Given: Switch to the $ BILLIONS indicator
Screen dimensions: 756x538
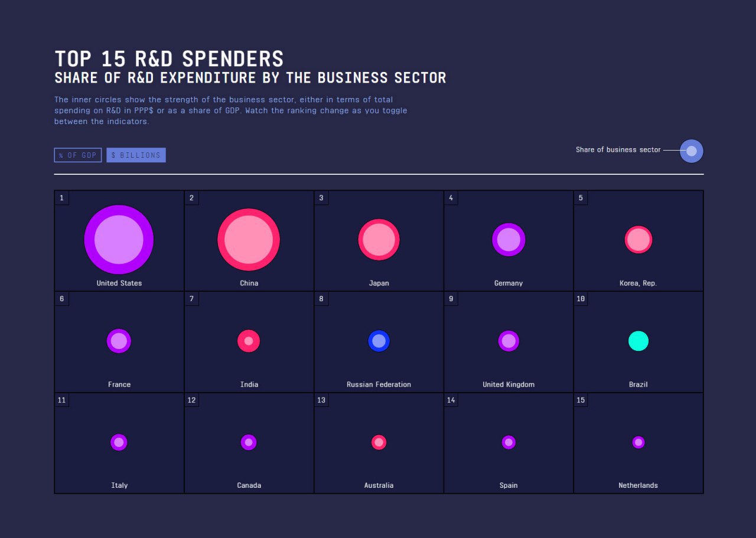Looking at the screenshot, I should click(136, 155).
